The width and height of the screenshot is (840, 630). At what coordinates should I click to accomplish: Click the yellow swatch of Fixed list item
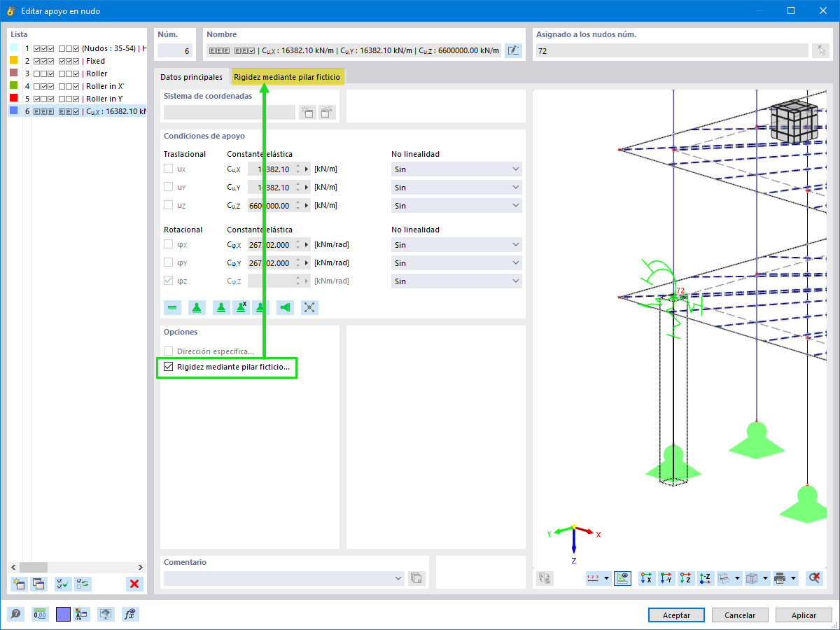[x=14, y=61]
